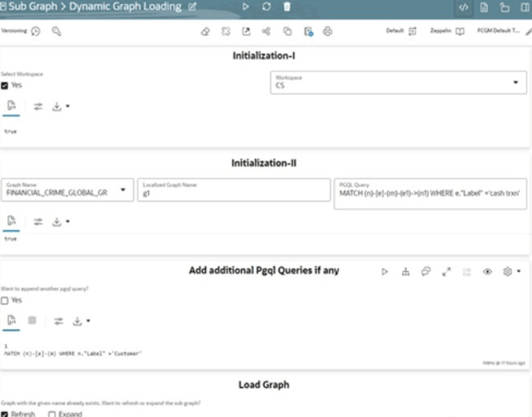Screen dimensions: 532x417
Task: Open download options in Initialization-II
Action: (61, 222)
